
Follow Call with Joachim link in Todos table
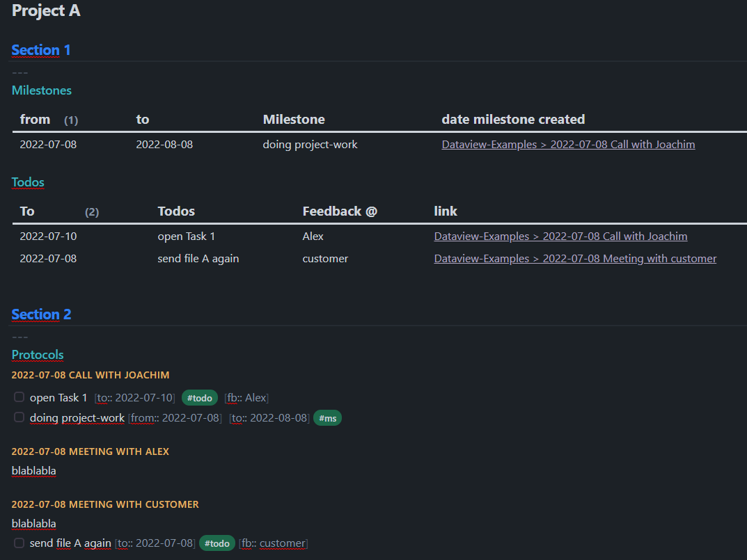tap(560, 237)
